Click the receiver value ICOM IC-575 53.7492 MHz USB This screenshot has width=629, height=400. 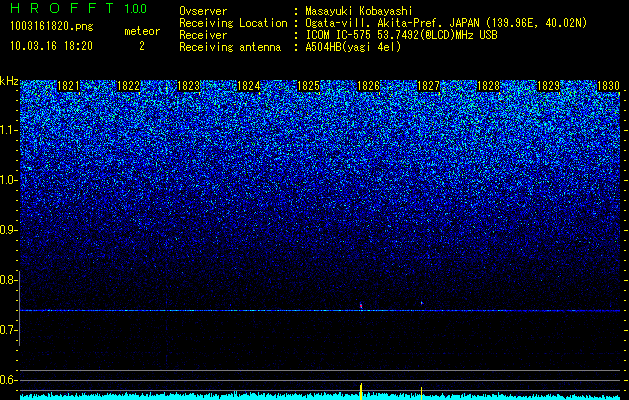point(401,35)
